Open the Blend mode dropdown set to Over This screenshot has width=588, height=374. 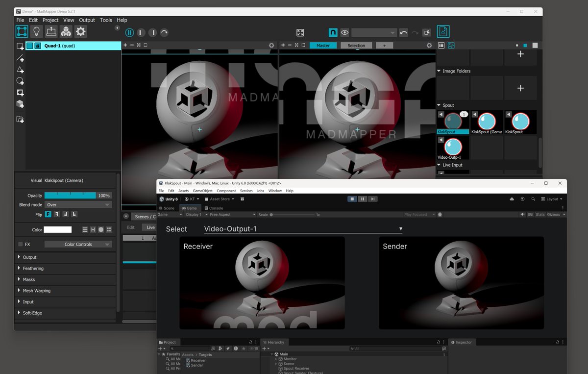(78, 205)
